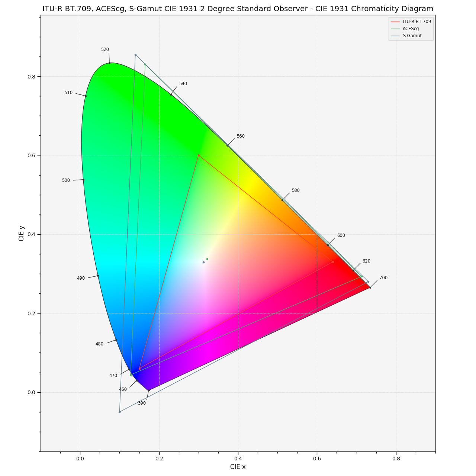The width and height of the screenshot is (476, 476).
Task: Click the 520 nm wavelength label
Action: (105, 49)
